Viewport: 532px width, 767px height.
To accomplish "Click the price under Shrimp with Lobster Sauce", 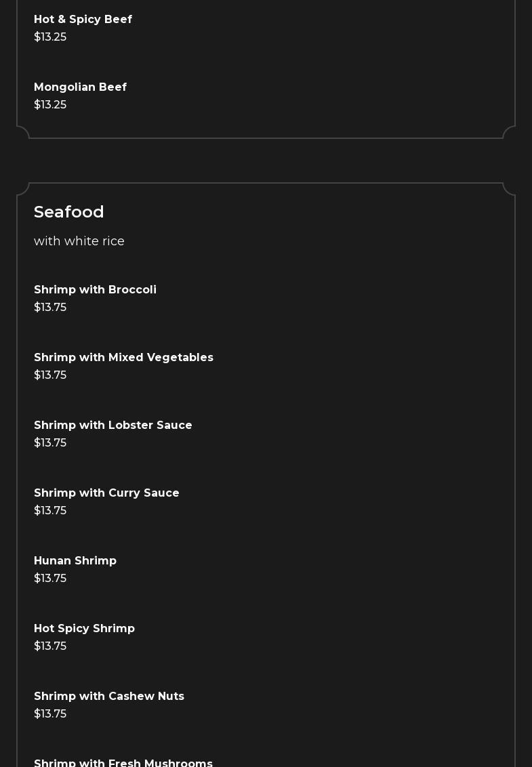I will (50, 443).
